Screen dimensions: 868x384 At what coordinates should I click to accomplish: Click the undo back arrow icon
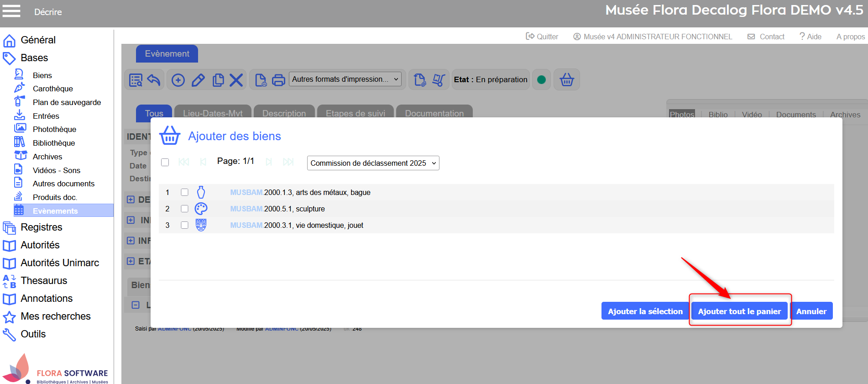click(x=154, y=80)
